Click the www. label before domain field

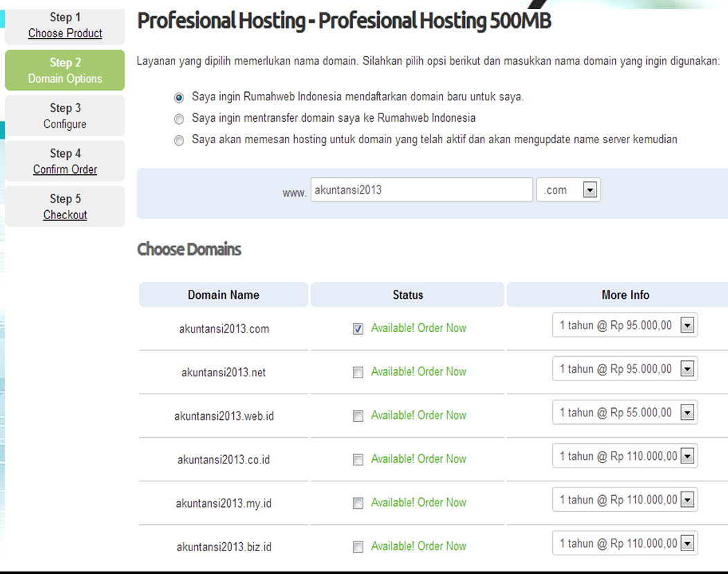pos(294,192)
